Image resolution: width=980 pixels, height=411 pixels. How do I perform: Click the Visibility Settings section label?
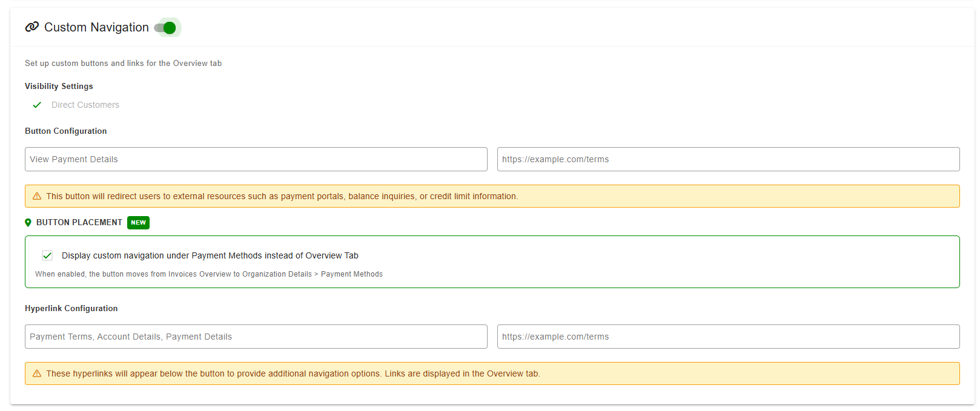(x=59, y=86)
